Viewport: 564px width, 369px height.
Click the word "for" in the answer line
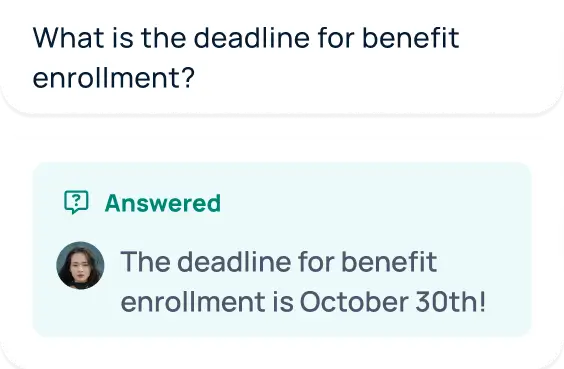[315, 261]
